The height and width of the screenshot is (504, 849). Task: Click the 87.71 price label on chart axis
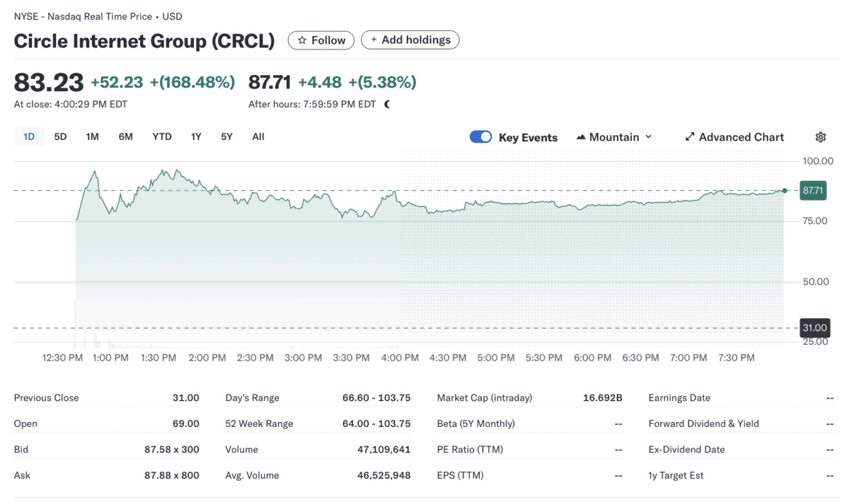point(814,190)
